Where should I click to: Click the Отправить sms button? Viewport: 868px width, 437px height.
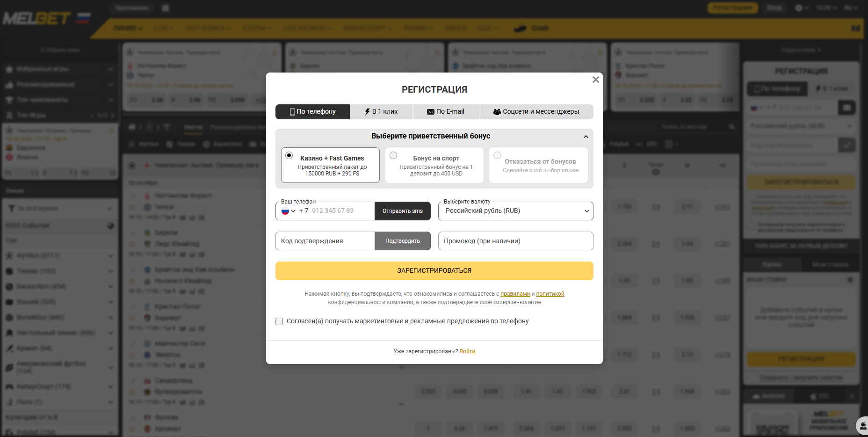402,211
